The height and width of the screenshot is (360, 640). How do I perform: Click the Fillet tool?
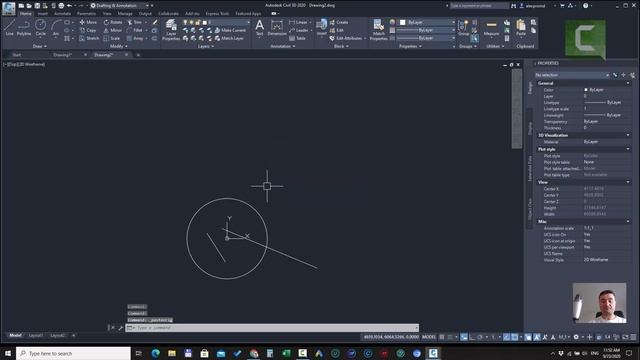point(135,30)
